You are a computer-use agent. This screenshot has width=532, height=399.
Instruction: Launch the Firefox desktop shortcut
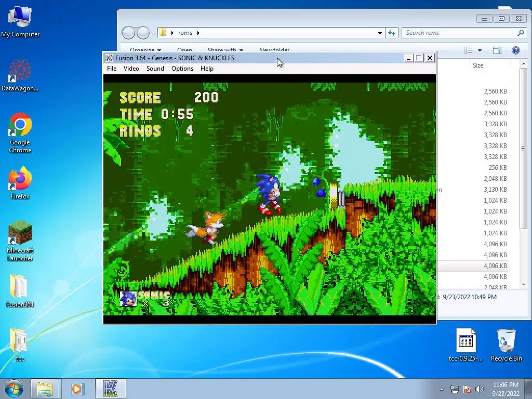pyautogui.click(x=20, y=182)
